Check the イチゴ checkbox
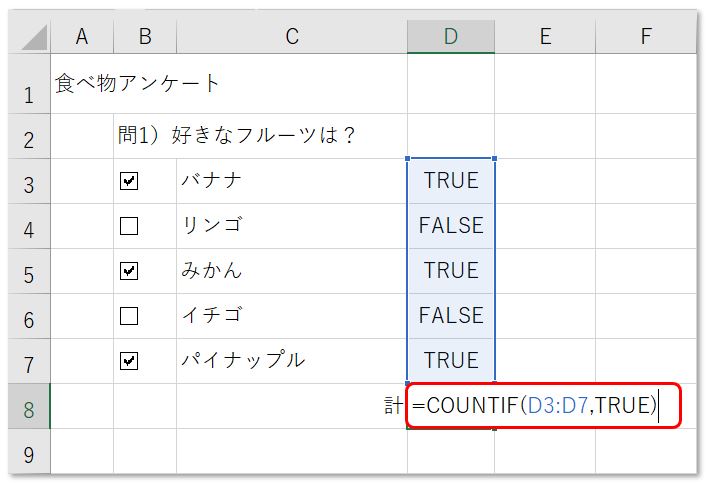The height and width of the screenshot is (485, 708). click(128, 316)
